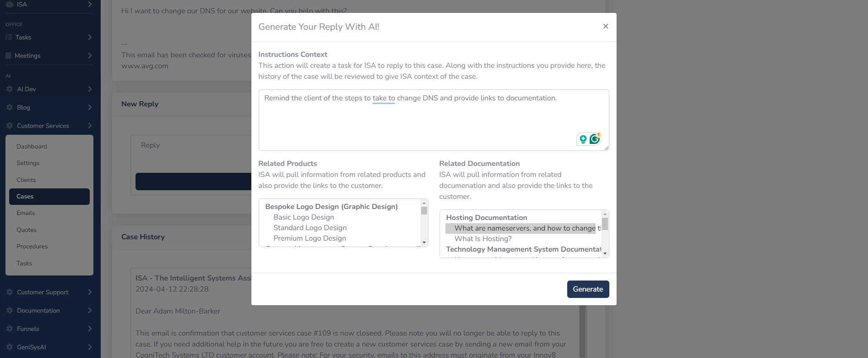The image size is (868, 358).
Task: Click the GeniSysAI gear icon
Action: tap(9, 347)
